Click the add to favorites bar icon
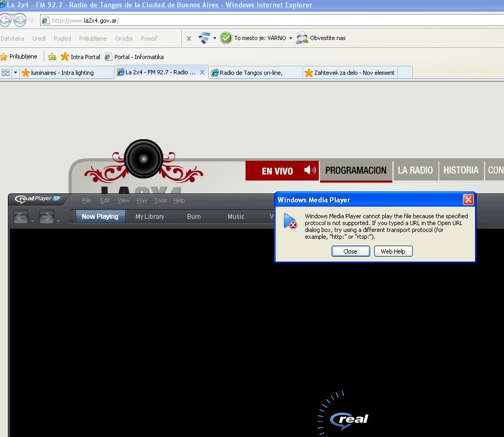The image size is (504, 437). (52, 57)
